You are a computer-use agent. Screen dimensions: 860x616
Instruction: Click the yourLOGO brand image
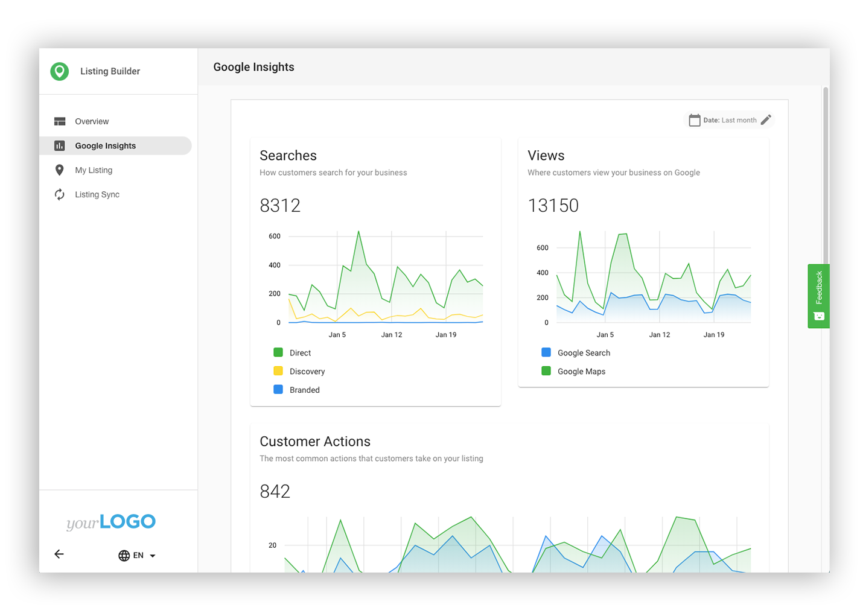(111, 522)
